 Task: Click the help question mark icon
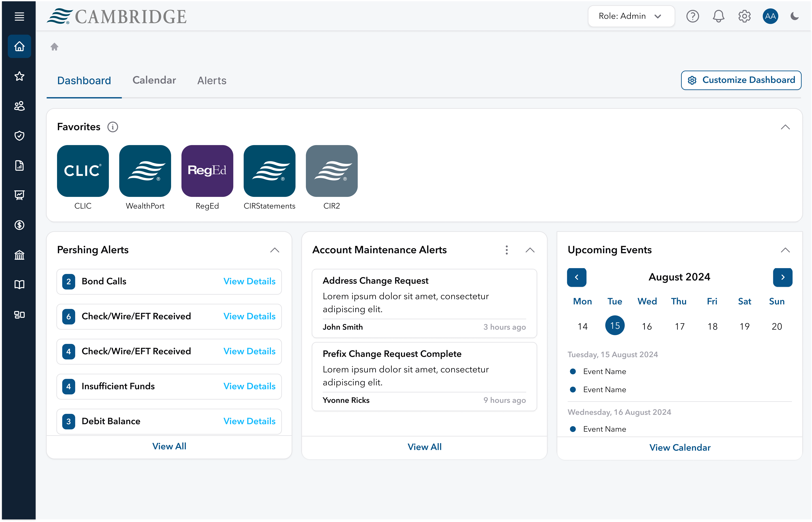click(x=692, y=16)
